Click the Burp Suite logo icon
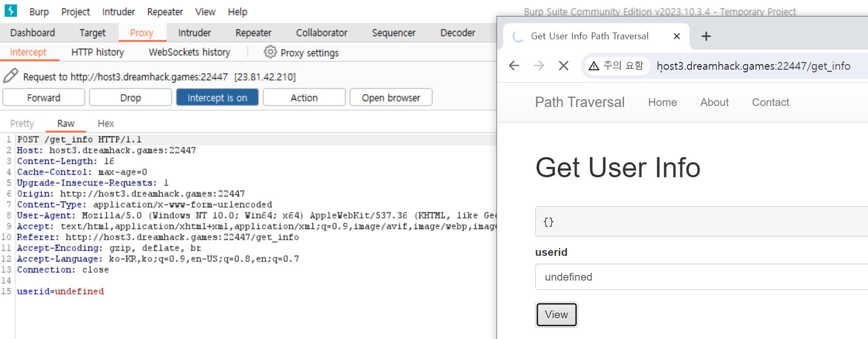 (11, 10)
